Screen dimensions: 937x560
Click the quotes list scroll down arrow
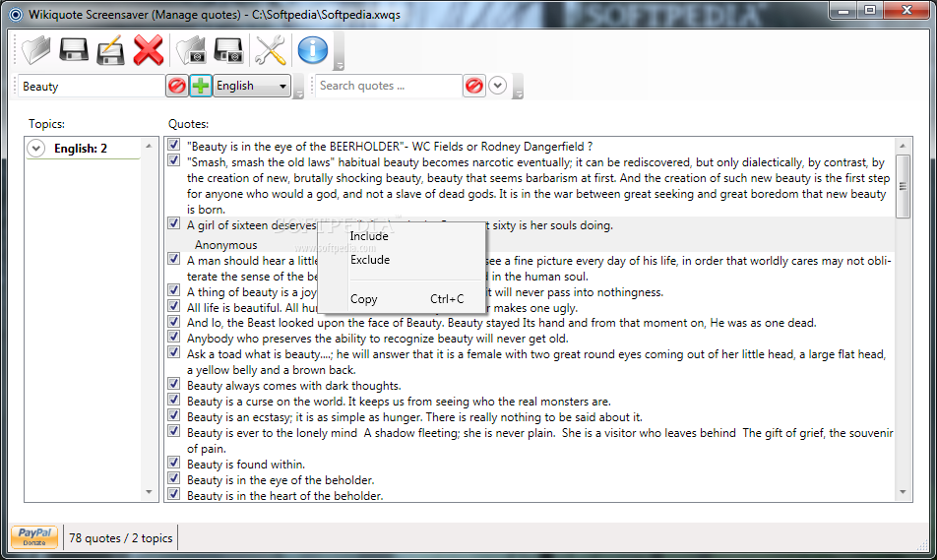pyautogui.click(x=903, y=492)
